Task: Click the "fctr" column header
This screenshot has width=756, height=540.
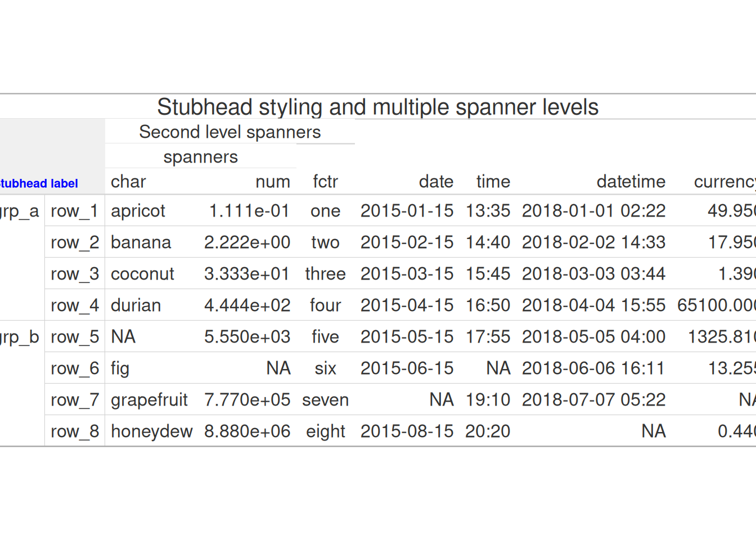Action: tap(325, 182)
